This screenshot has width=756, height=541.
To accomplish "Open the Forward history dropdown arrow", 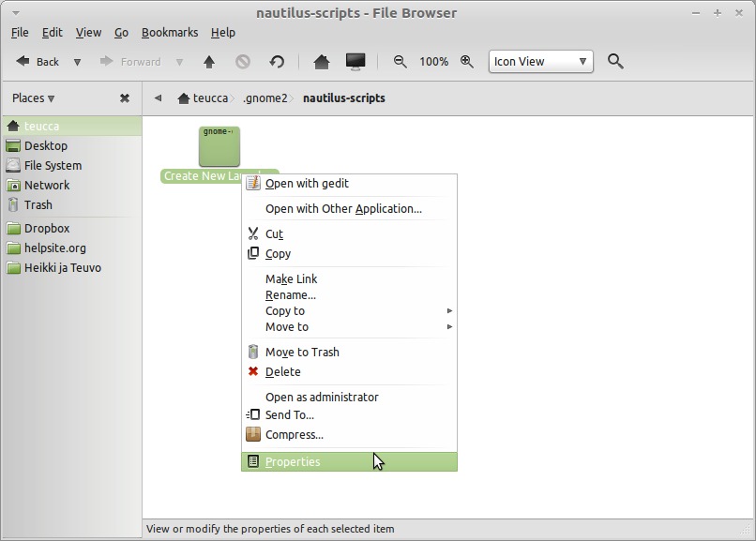I will 179,62.
